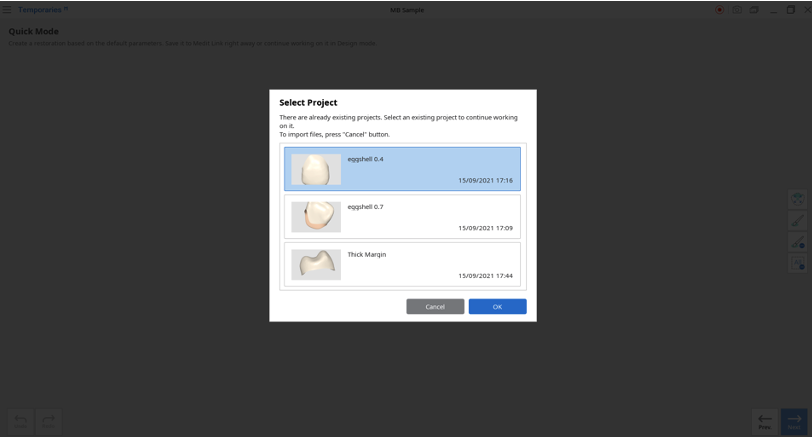The width and height of the screenshot is (812, 437).
Task: Undo the last action
Action: click(21, 421)
